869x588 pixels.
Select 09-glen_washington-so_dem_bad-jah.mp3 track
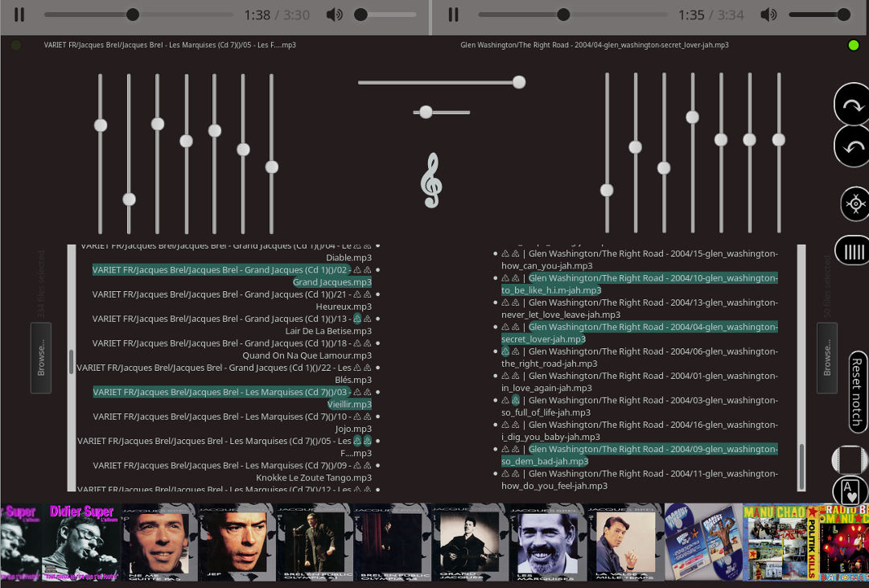point(640,455)
